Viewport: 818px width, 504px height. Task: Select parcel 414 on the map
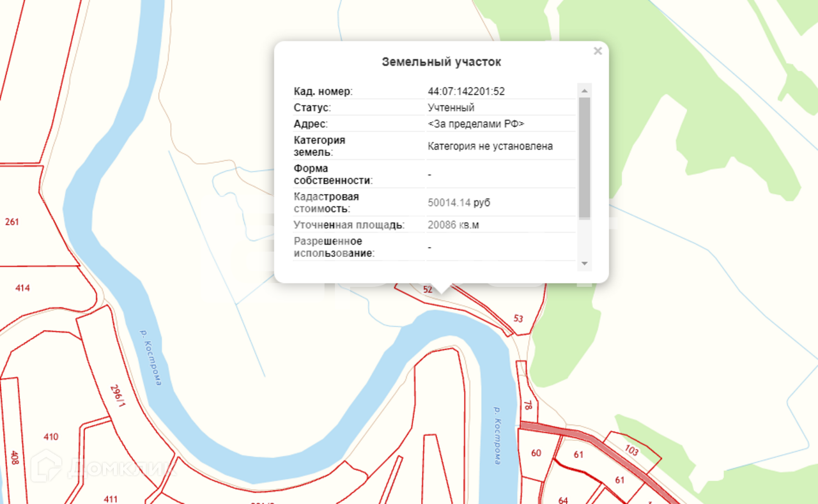[x=22, y=288]
